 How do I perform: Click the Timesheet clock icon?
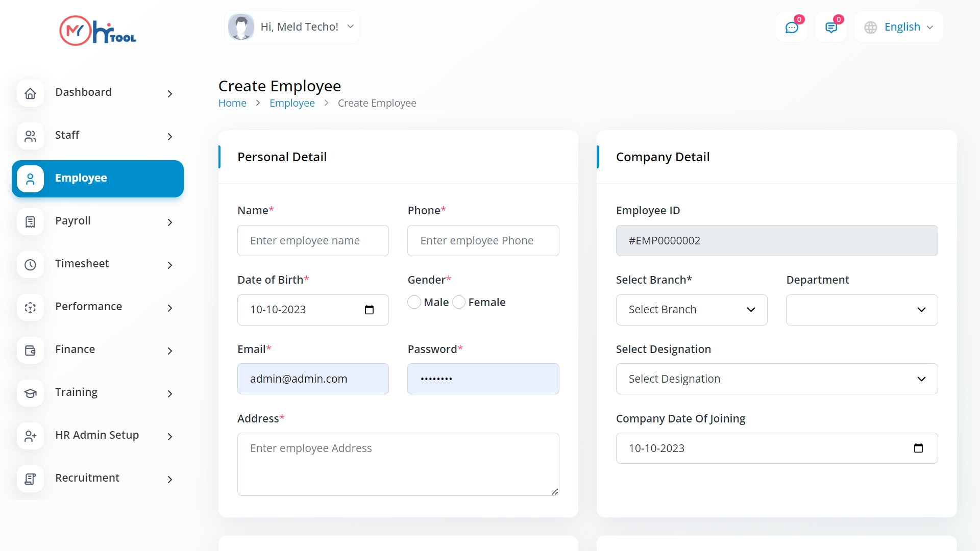(31, 265)
